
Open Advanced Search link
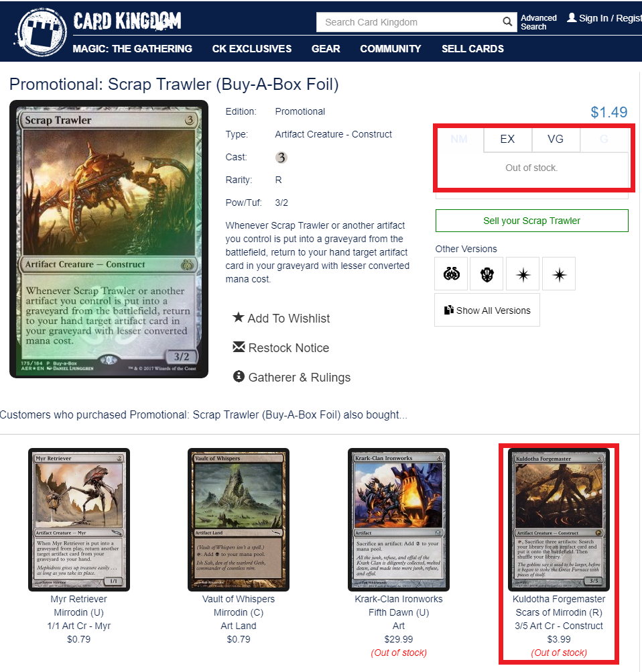click(x=538, y=22)
